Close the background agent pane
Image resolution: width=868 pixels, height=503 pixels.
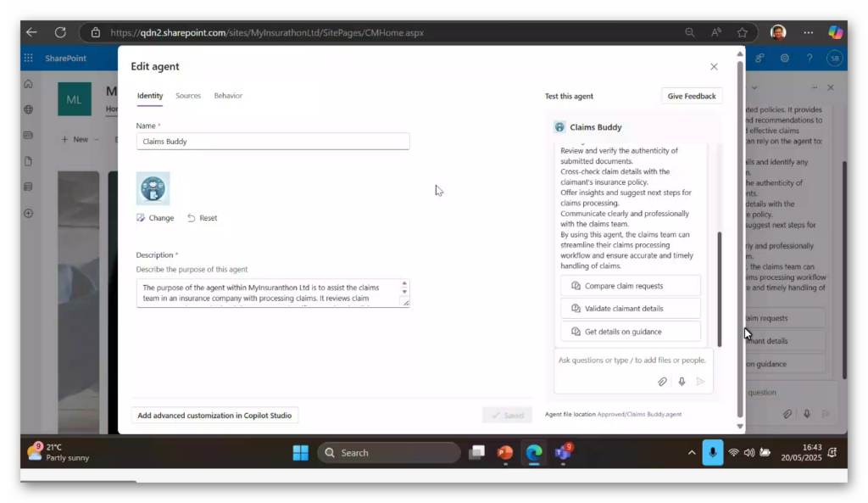click(831, 87)
